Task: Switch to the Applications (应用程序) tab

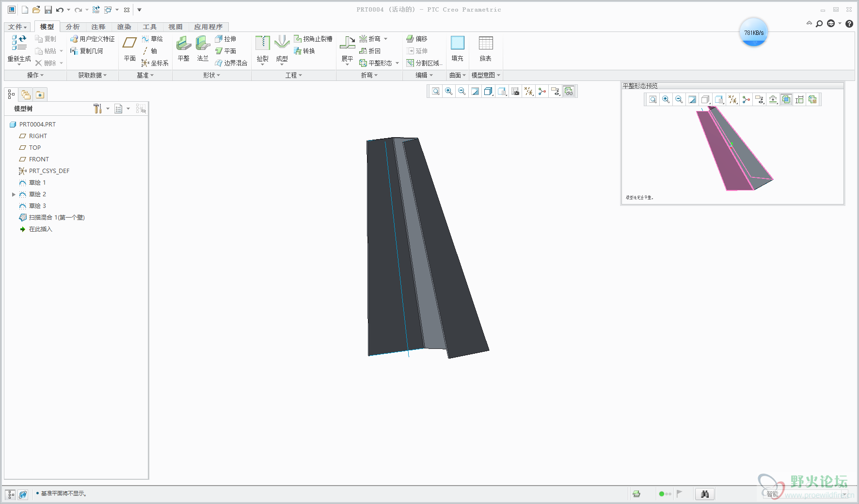Action: pyautogui.click(x=208, y=27)
